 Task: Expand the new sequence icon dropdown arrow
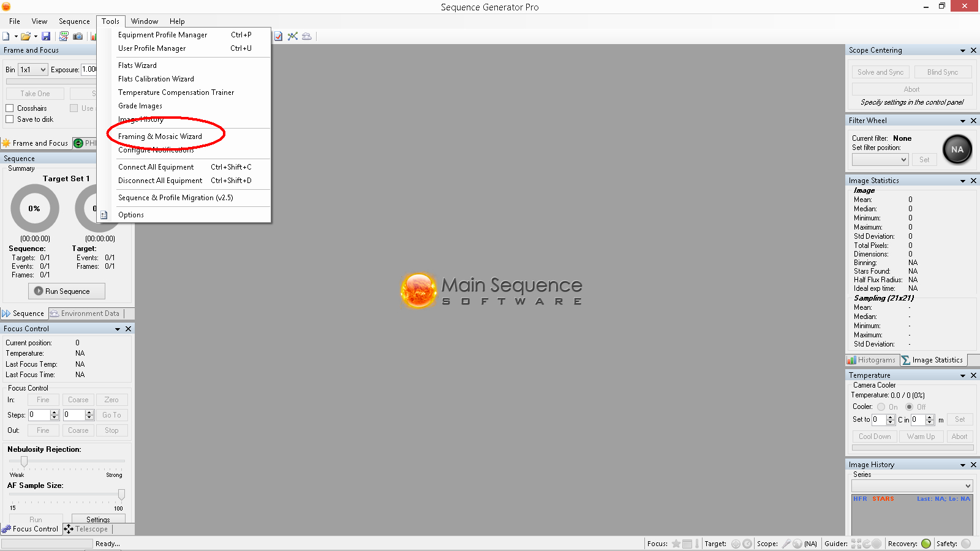click(16, 36)
